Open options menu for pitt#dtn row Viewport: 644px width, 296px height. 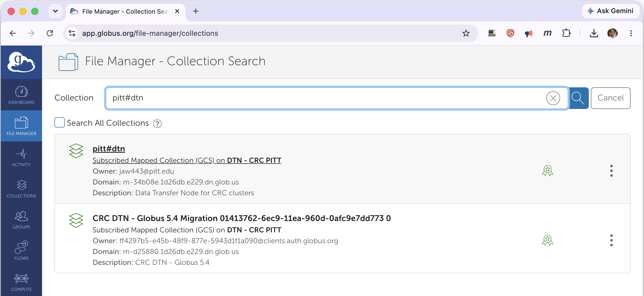click(x=611, y=171)
